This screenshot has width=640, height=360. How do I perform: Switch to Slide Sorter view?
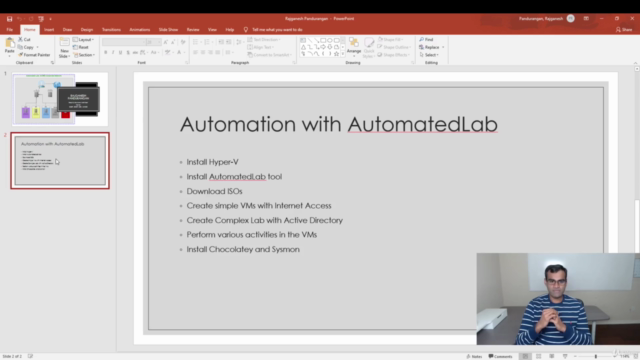click(538, 356)
